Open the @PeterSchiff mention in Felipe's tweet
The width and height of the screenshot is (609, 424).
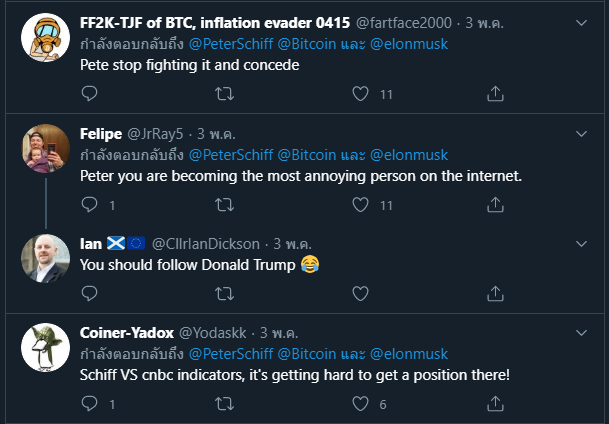point(230,155)
